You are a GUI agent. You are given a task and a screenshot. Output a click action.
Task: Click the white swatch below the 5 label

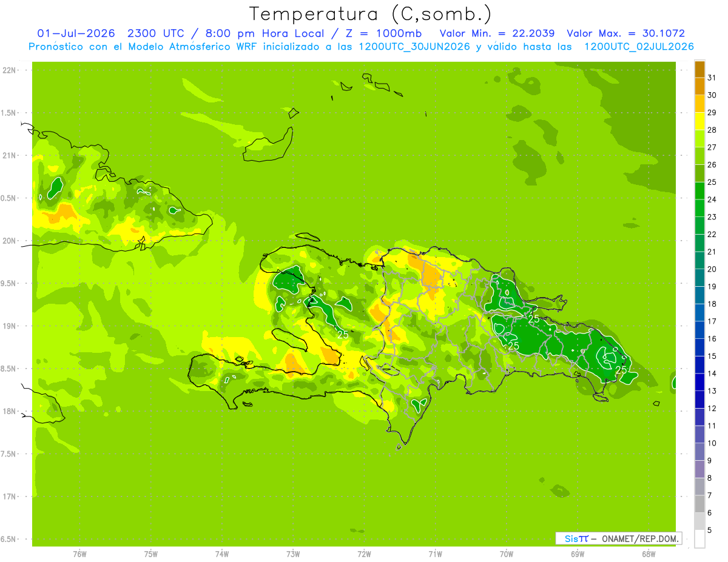point(699,539)
